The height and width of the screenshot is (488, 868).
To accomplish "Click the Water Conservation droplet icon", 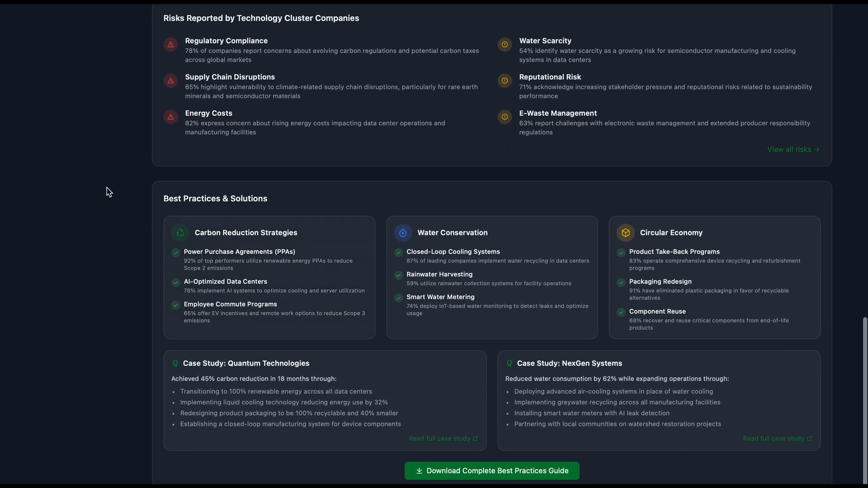I will pos(403,232).
